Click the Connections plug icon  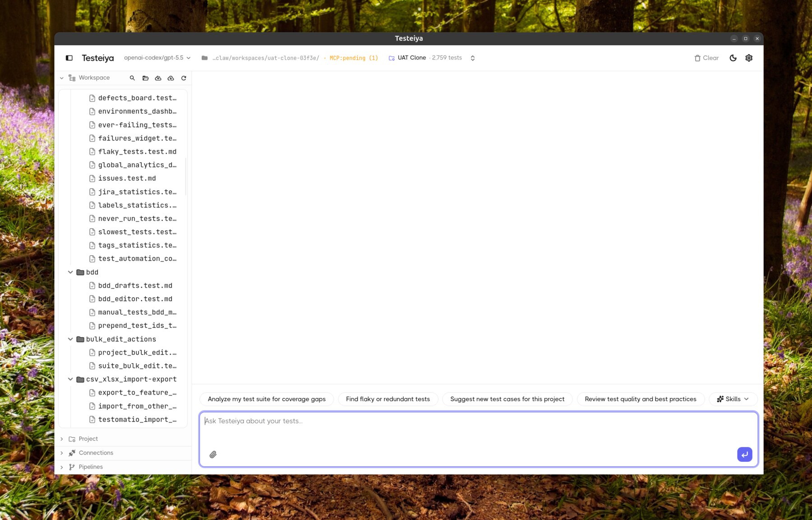pos(72,453)
